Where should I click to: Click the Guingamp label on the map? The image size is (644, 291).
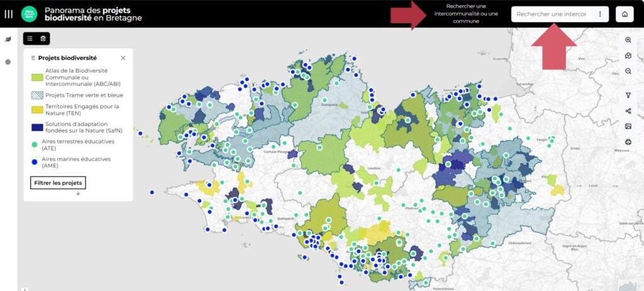pyautogui.click(x=330, y=105)
